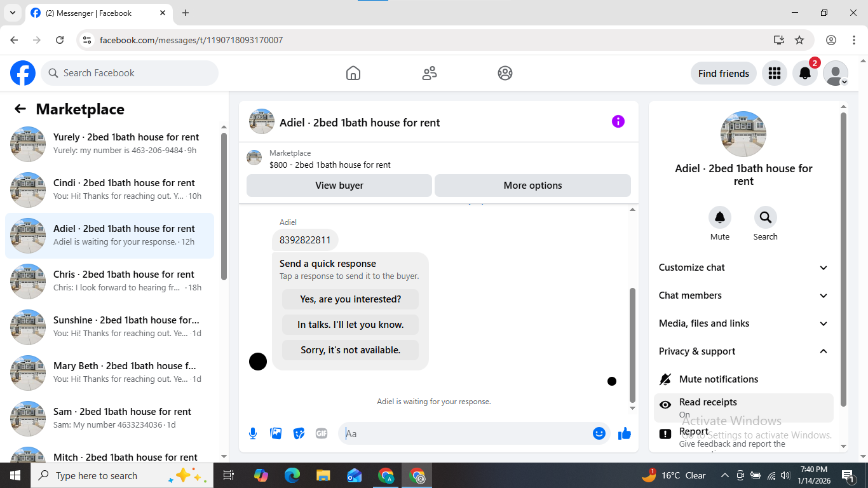
Task: Toggle Read receipts setting
Action: click(x=743, y=408)
